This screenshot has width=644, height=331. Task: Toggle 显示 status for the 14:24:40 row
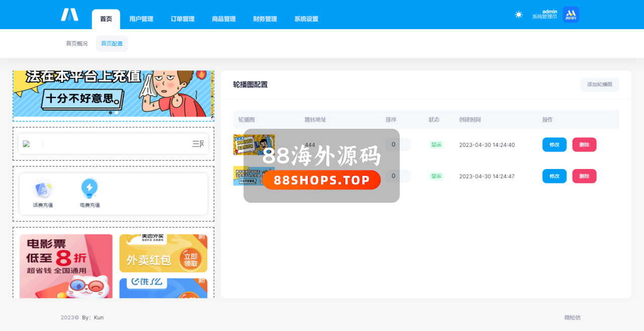[436, 145]
